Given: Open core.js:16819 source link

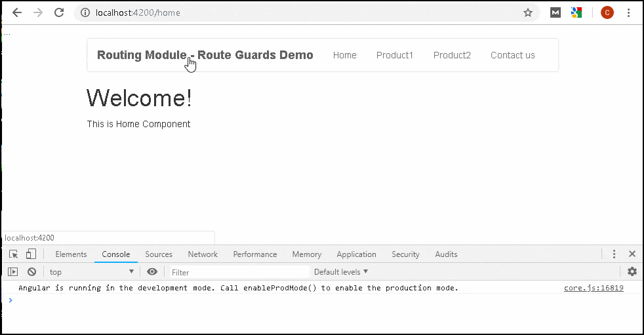Looking at the screenshot, I should tap(594, 288).
